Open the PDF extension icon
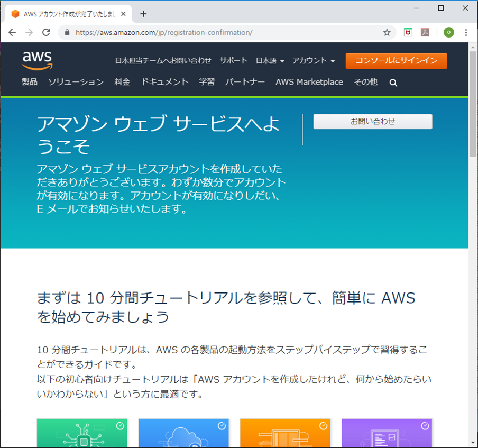This screenshot has height=448, width=478. 425,32
